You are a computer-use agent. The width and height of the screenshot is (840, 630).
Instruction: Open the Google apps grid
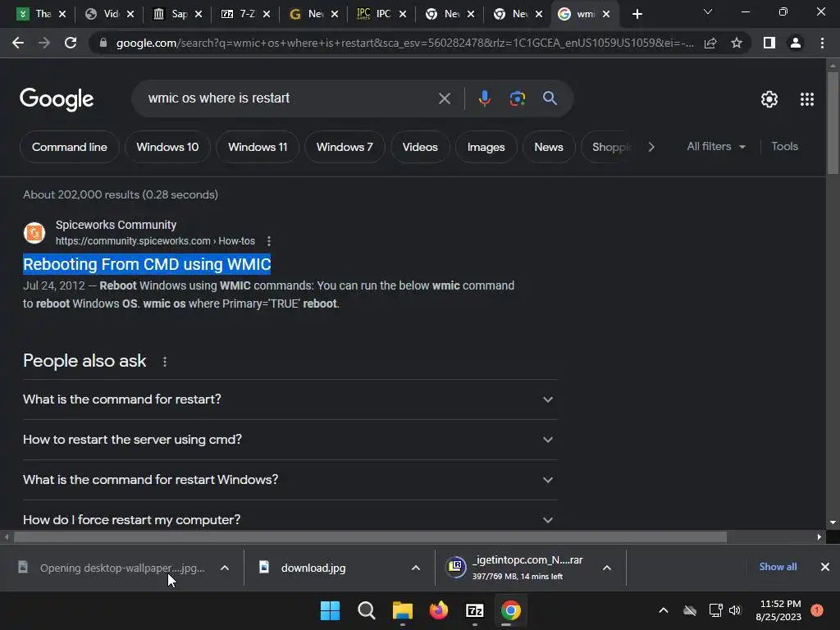[x=807, y=99]
